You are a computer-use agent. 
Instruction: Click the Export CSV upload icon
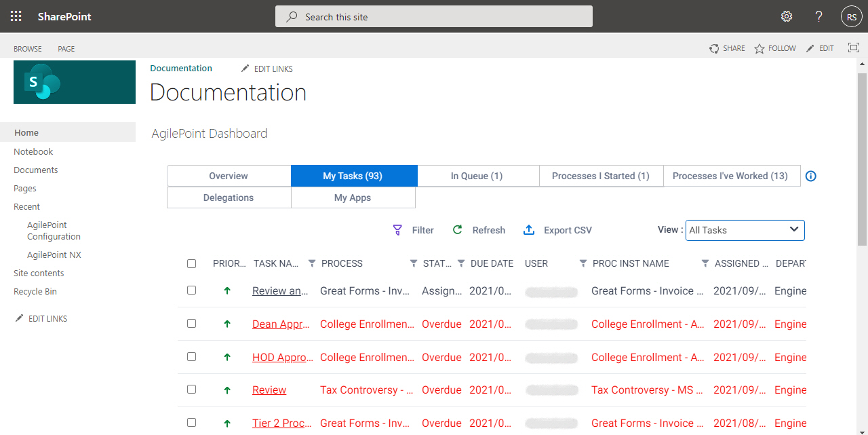tap(529, 230)
